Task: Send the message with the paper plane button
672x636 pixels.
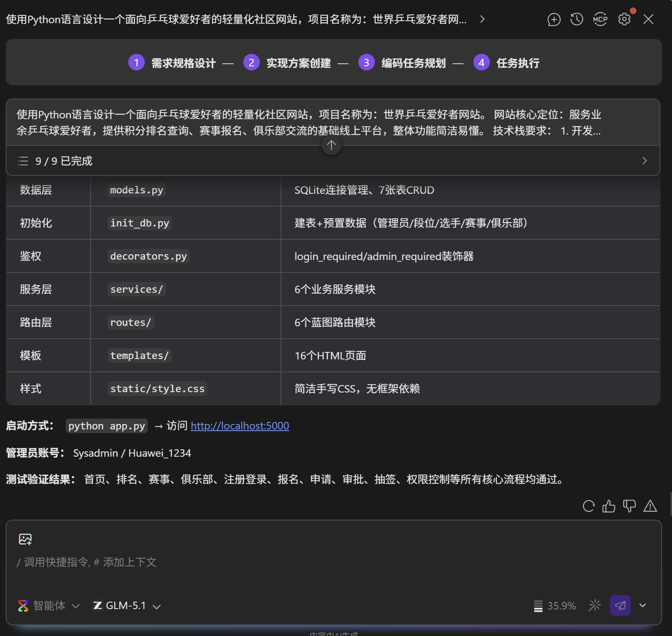Action: [x=620, y=605]
